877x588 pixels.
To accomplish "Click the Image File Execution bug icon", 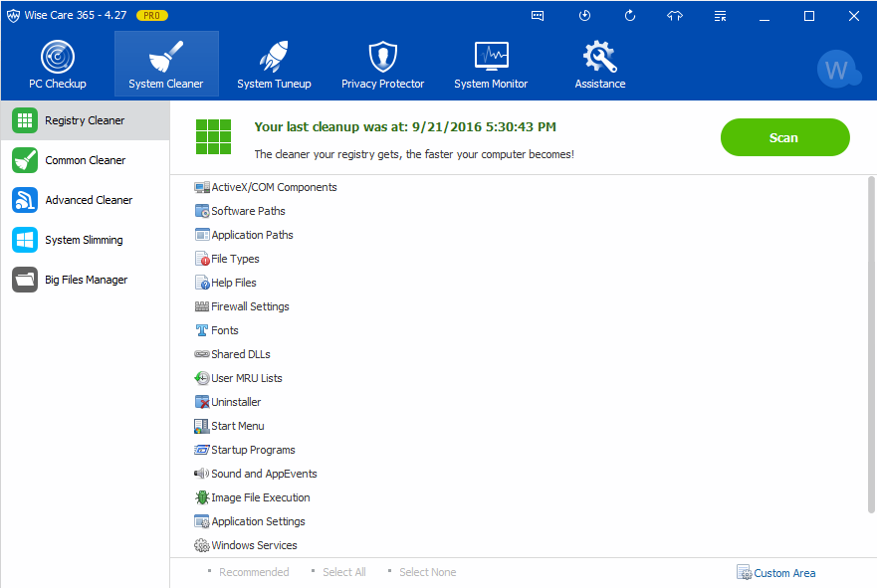I will 202,497.
